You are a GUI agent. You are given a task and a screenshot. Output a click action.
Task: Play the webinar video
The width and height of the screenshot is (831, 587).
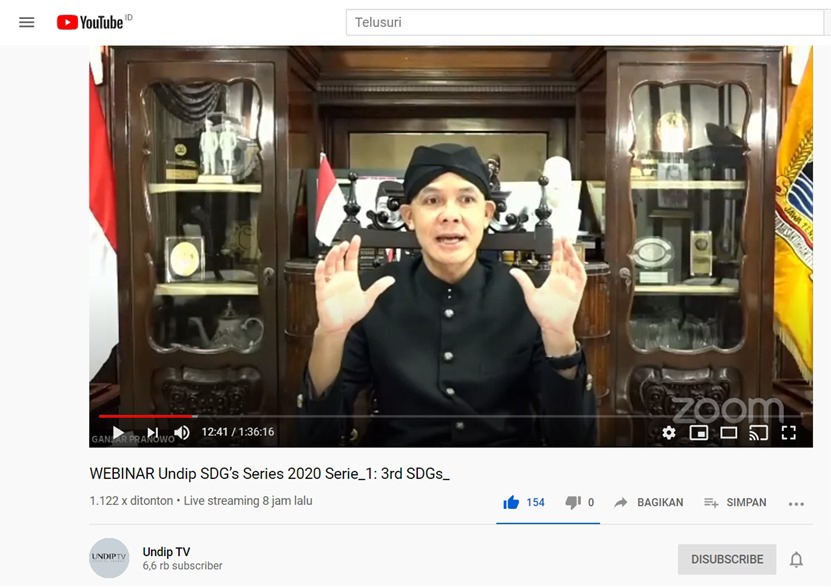pos(118,433)
